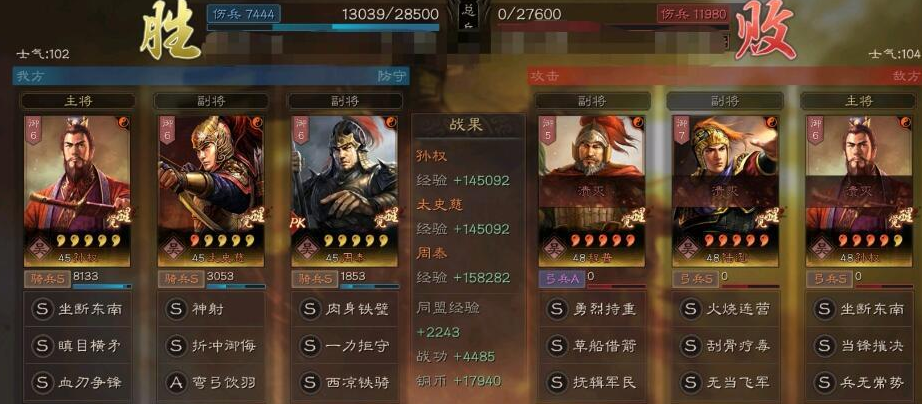Click the red 伤兵 11980 wounded indicator
Viewport: 922px width, 404px height.
pyautogui.click(x=693, y=14)
